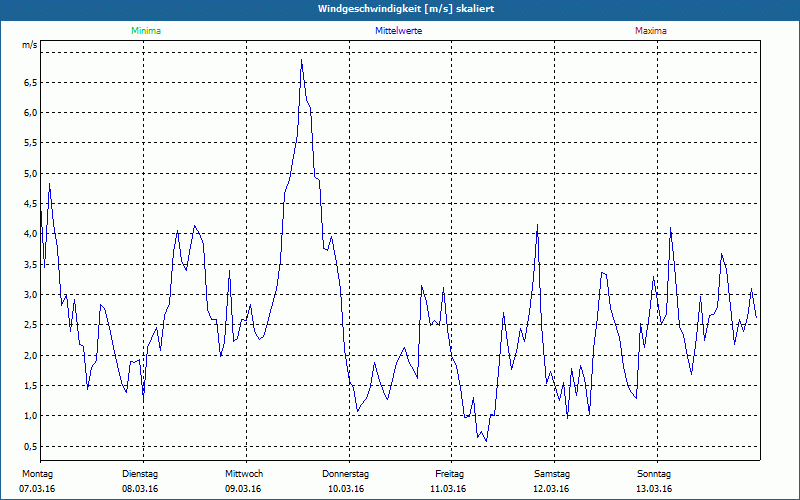Click the 6,0 y-axis value
Screen dimensions: 800x500
point(31,113)
